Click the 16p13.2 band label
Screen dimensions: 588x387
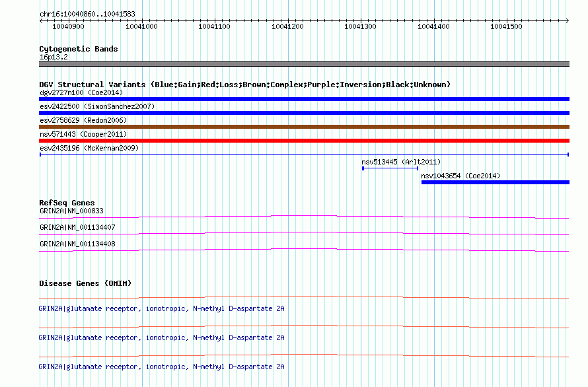(54, 57)
